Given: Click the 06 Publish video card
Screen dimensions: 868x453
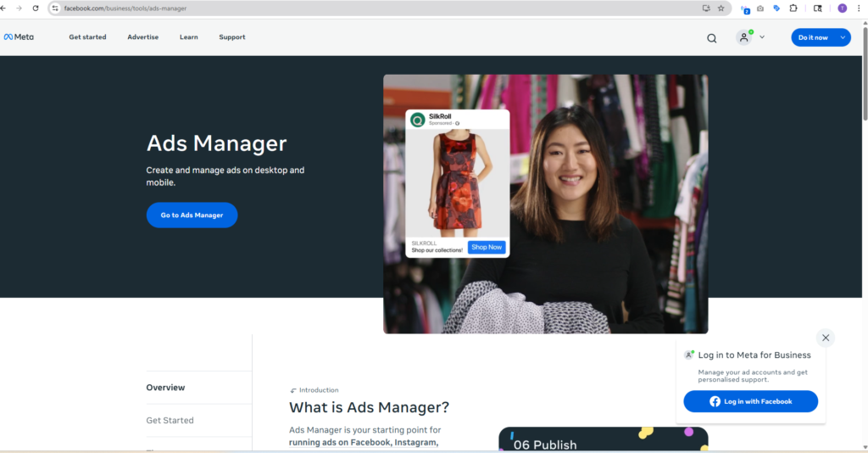Looking at the screenshot, I should (x=604, y=439).
